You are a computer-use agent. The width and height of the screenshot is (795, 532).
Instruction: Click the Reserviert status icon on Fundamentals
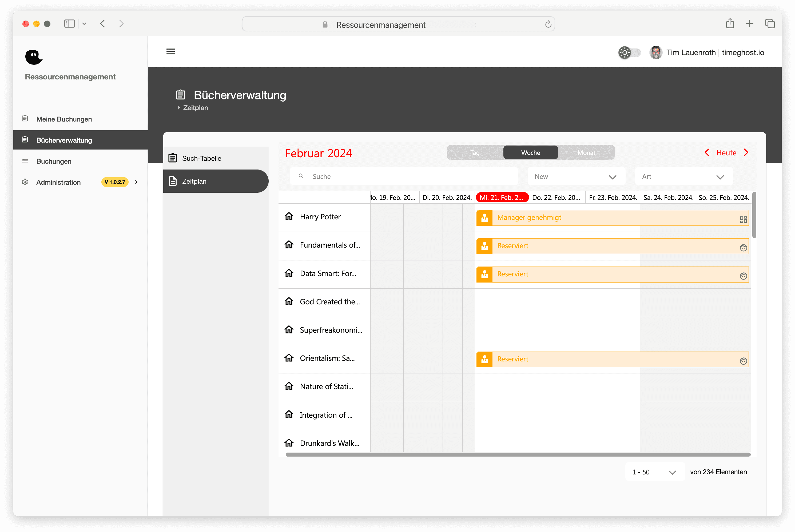click(x=484, y=245)
